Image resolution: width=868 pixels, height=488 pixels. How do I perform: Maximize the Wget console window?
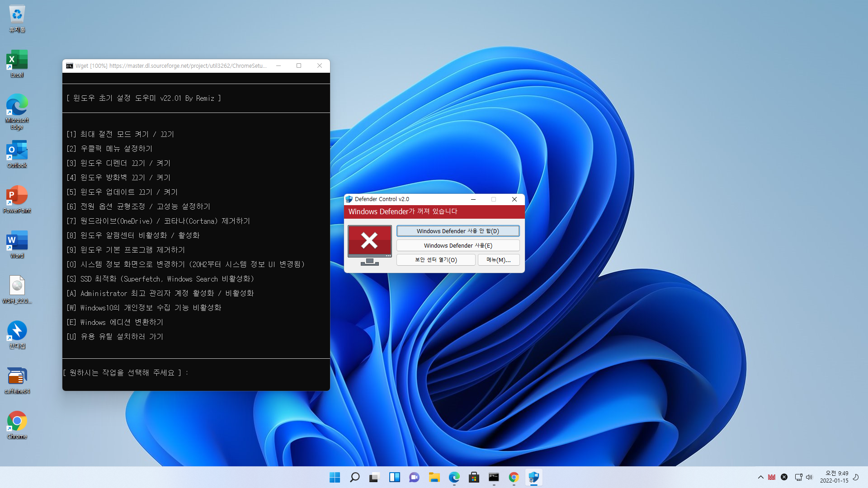299,66
